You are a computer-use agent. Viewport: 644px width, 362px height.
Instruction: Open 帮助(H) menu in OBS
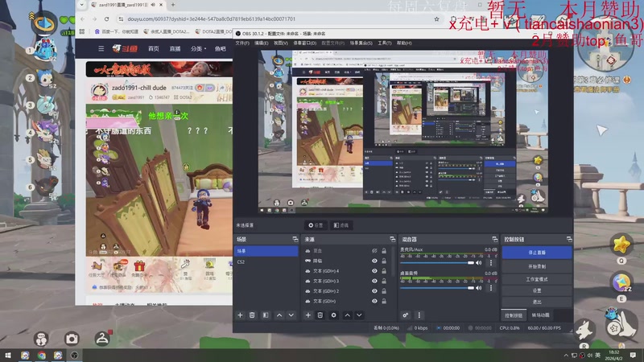(404, 43)
